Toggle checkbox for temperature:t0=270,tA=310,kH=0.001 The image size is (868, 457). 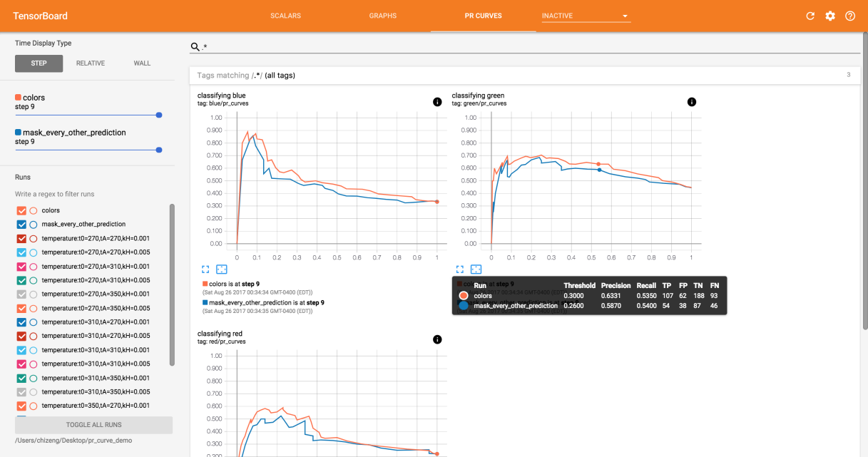pyautogui.click(x=21, y=266)
